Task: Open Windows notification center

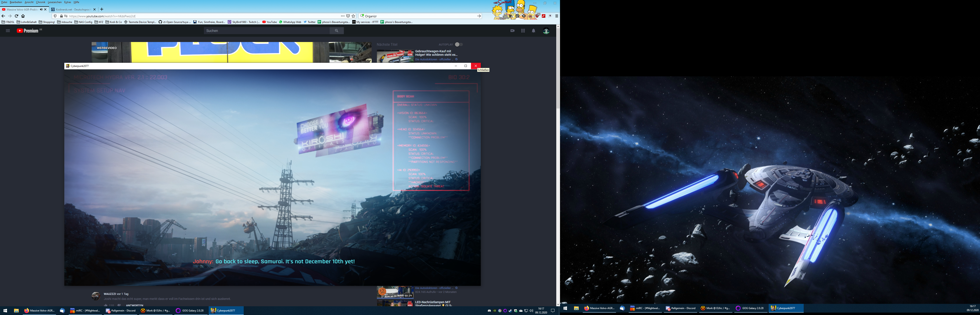Action: [x=553, y=311]
